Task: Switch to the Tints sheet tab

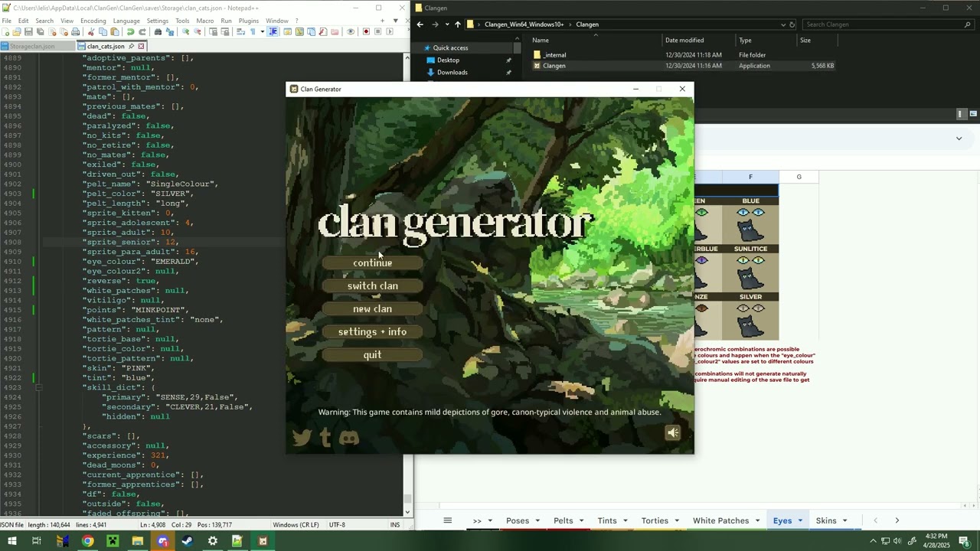Action: click(607, 520)
